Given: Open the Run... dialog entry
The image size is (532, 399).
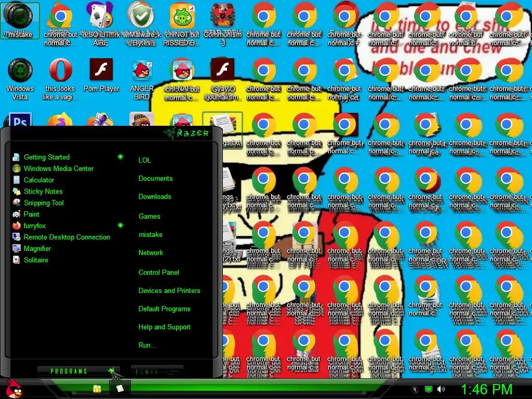Looking at the screenshot, I should click(147, 345).
